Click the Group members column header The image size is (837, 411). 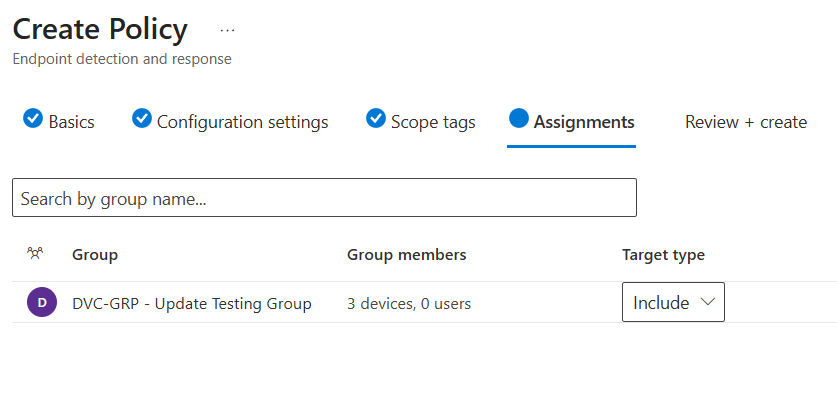point(406,255)
